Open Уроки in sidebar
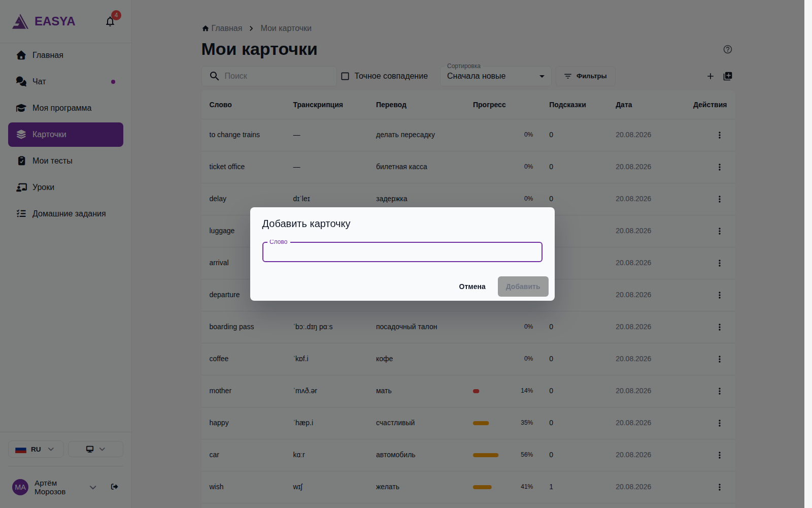This screenshot has height=508, width=812. point(65,187)
